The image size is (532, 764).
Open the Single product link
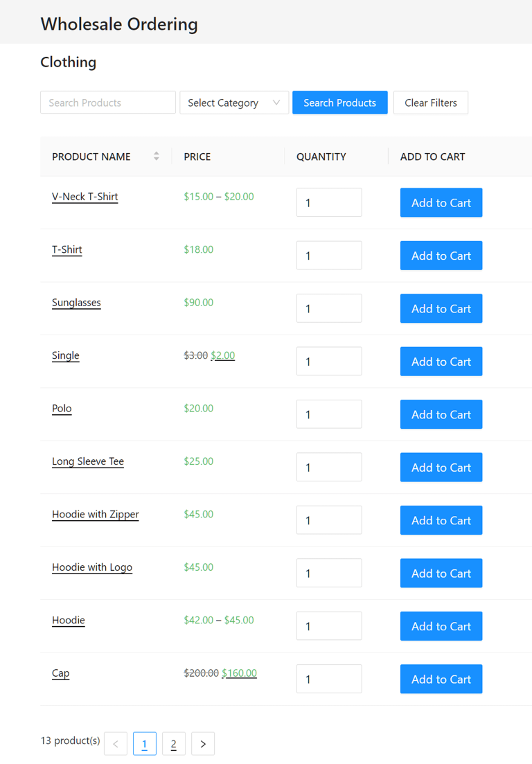coord(66,355)
